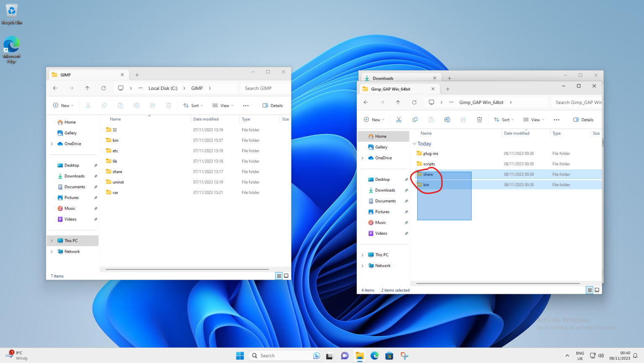Refresh the GIMP folder view

click(x=104, y=88)
